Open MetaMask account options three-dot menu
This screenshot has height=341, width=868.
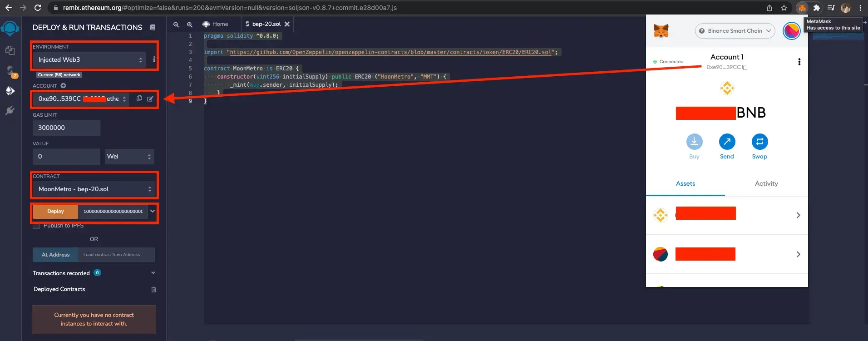coord(799,62)
